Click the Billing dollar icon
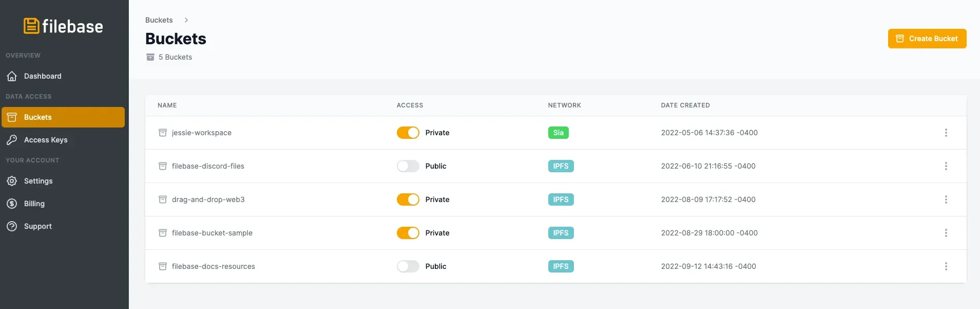This screenshot has height=309, width=980. pos(12,204)
